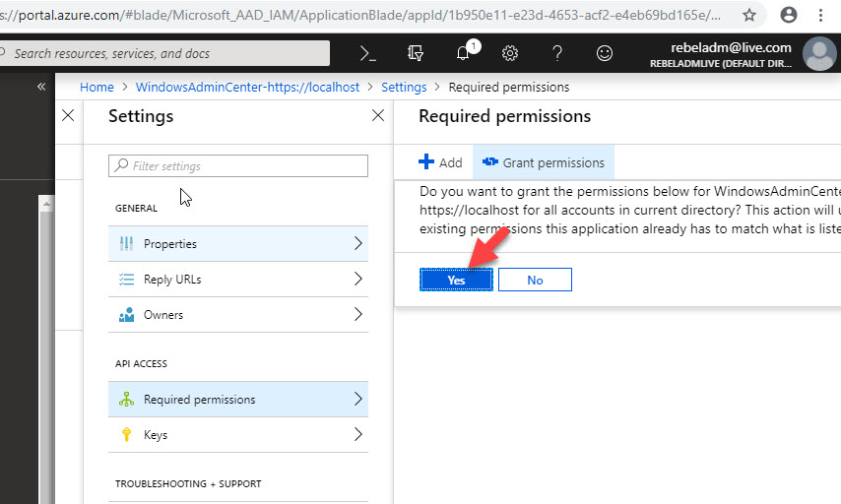The height and width of the screenshot is (504, 841).
Task: Click the 'API ACCESS' section heading
Action: pos(141,363)
